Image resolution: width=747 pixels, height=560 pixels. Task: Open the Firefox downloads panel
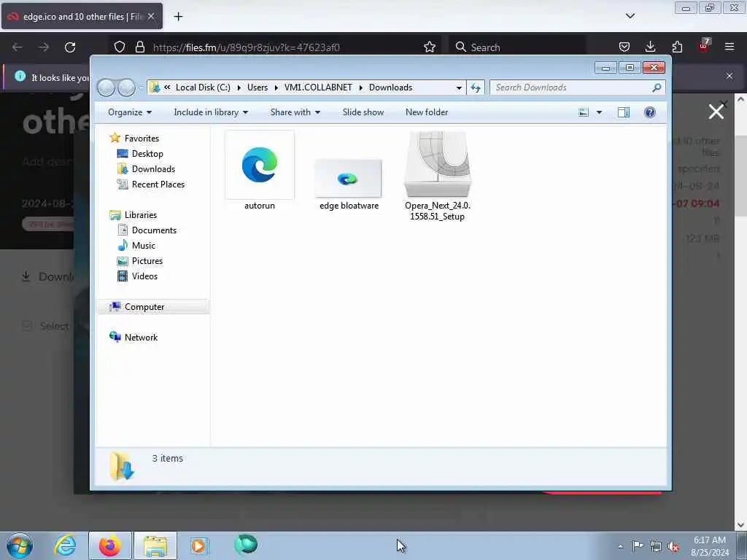pyautogui.click(x=650, y=47)
